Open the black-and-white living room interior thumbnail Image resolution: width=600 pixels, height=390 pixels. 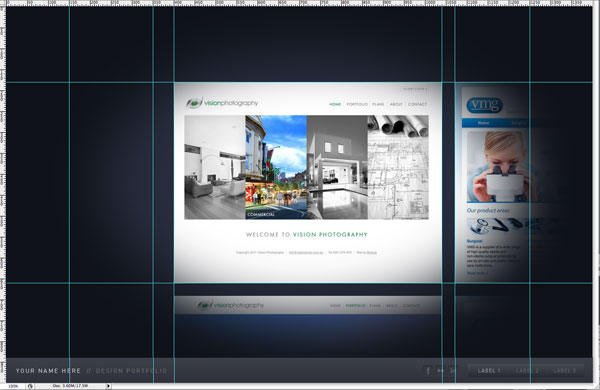pos(215,167)
